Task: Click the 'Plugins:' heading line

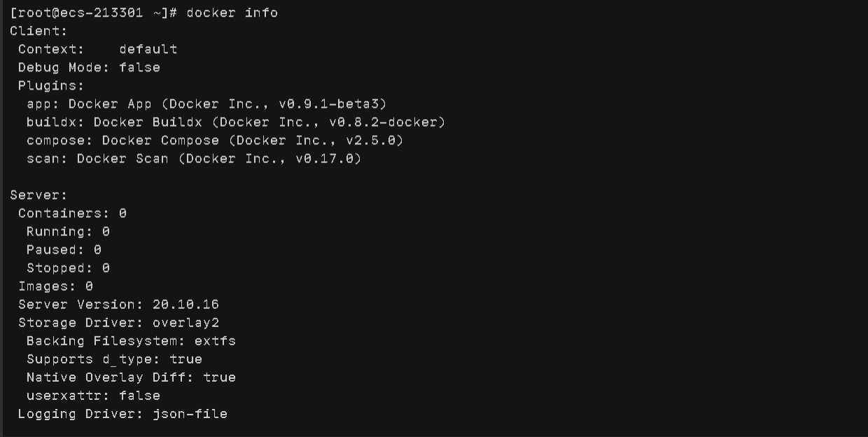Action: coord(51,85)
